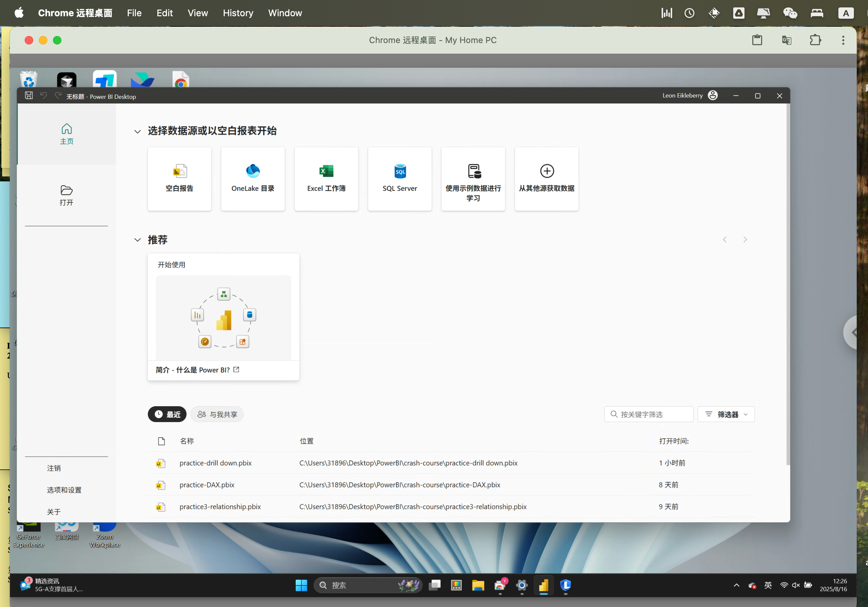Click the 按关键字筛选 search field

tap(649, 415)
